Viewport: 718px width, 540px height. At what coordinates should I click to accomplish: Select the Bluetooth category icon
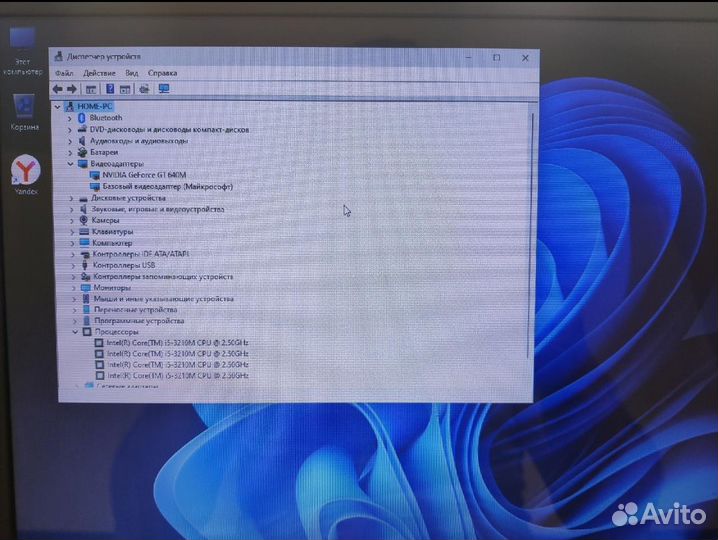pos(82,118)
